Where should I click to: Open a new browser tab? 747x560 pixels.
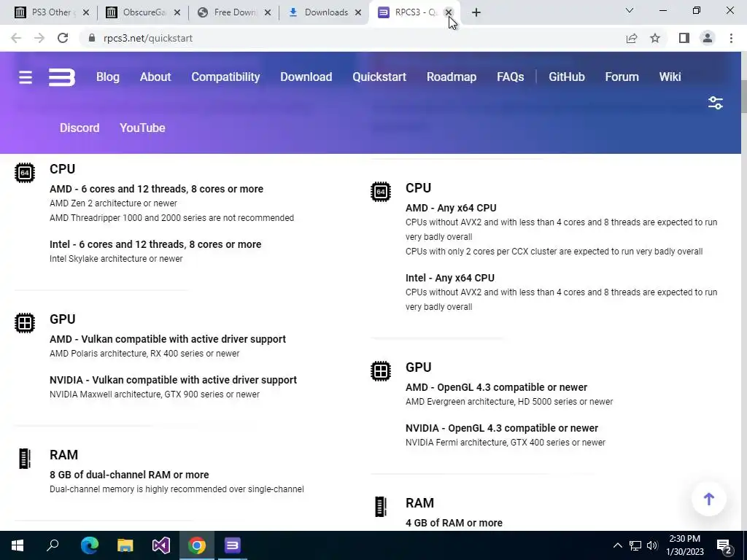[x=476, y=12]
